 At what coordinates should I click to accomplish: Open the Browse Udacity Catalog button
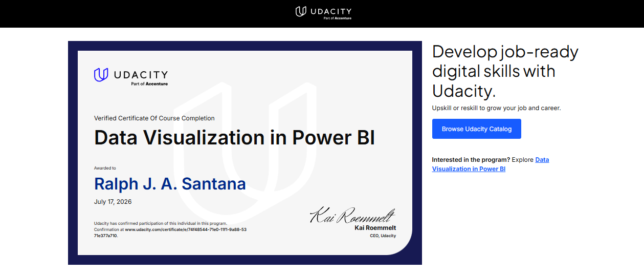tap(477, 129)
